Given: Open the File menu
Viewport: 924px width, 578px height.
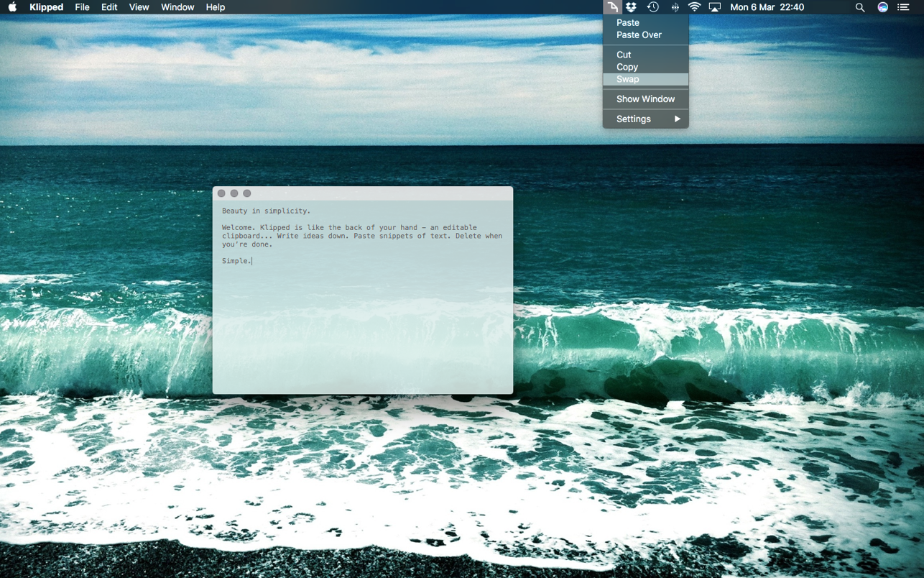Looking at the screenshot, I should pos(82,7).
